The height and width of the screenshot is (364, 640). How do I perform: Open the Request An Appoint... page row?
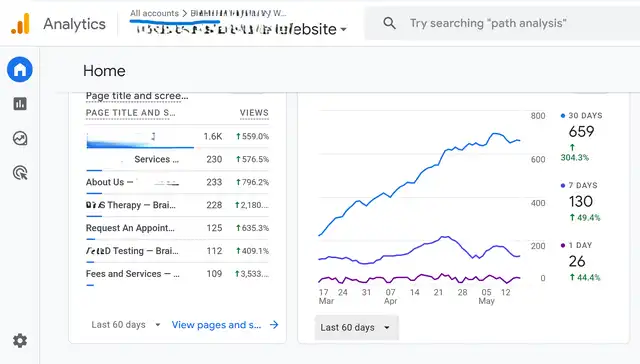[x=178, y=228]
